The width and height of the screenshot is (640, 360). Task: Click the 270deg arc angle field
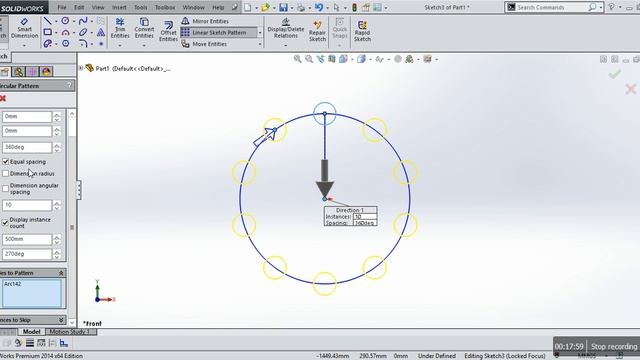(x=27, y=254)
